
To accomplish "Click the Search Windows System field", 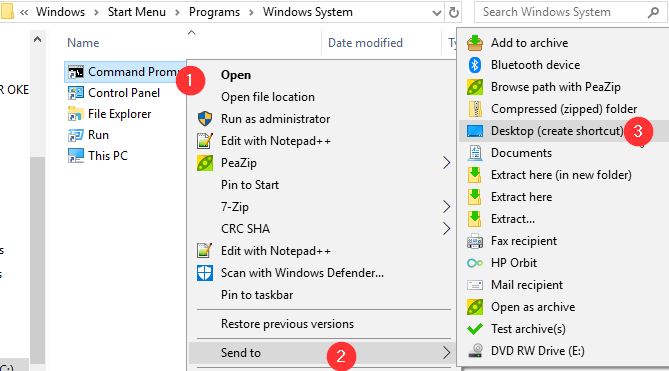I will click(562, 12).
